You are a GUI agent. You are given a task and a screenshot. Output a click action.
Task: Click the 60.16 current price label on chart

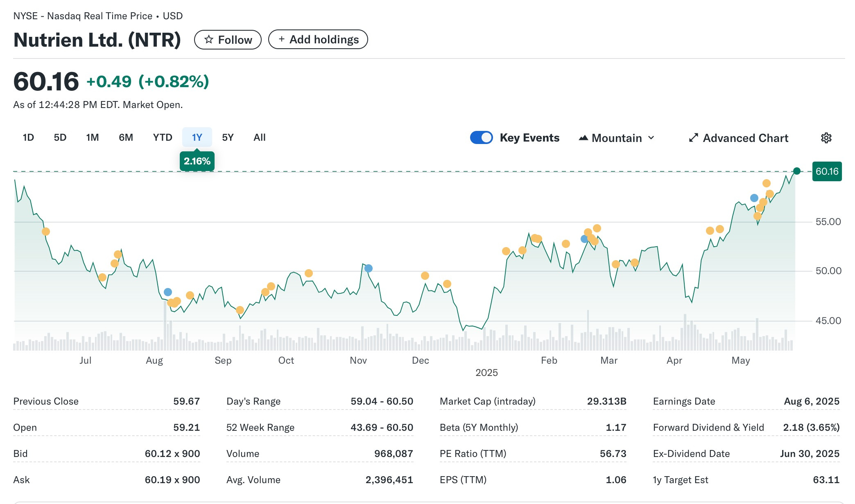point(827,171)
